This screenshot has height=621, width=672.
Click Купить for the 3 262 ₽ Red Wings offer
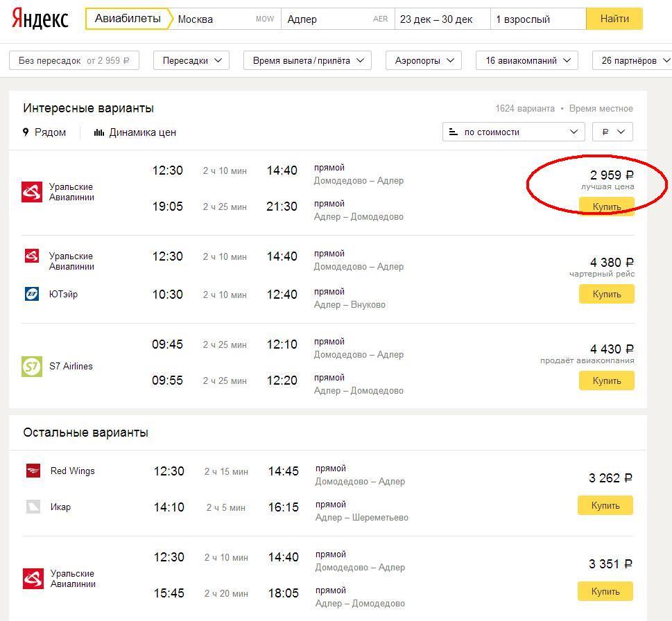(x=605, y=505)
